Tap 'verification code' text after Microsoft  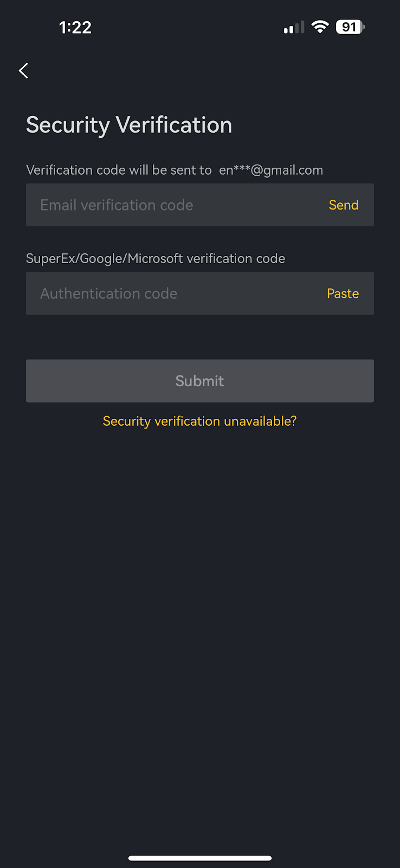[x=235, y=259]
